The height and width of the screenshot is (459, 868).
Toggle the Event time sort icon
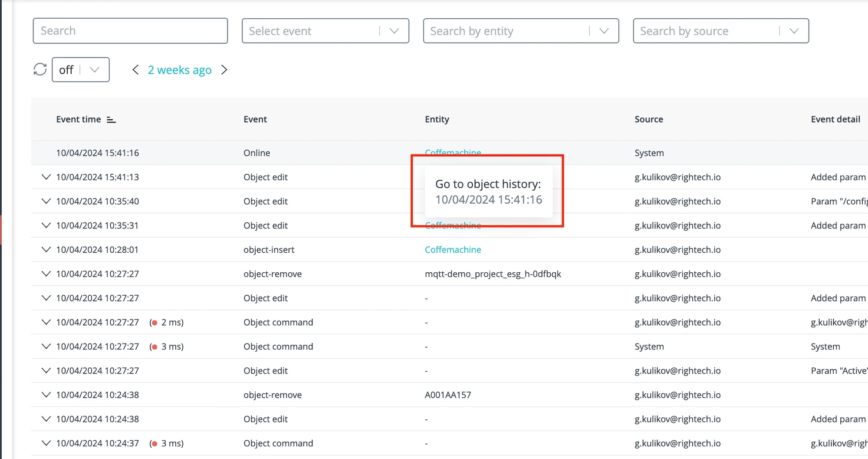111,120
